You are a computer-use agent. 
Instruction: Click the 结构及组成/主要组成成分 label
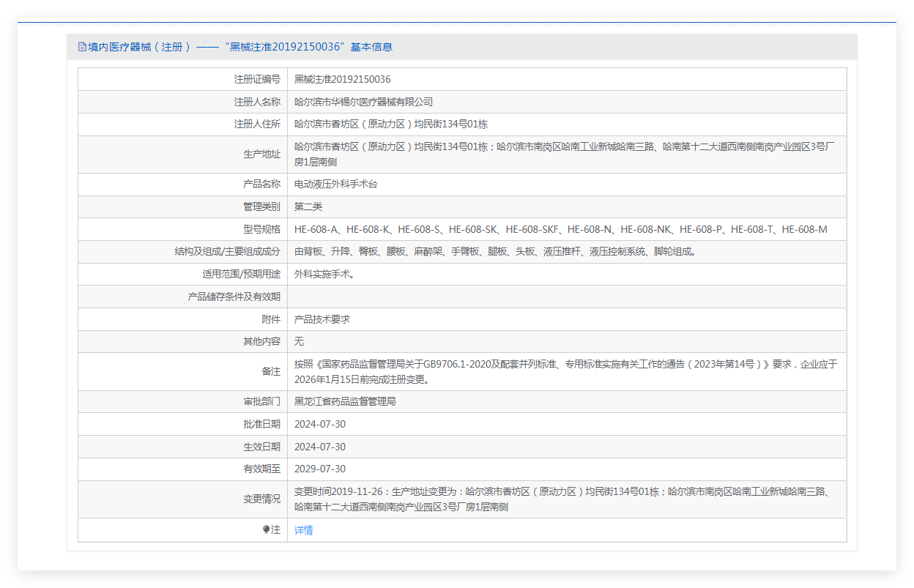point(227,252)
